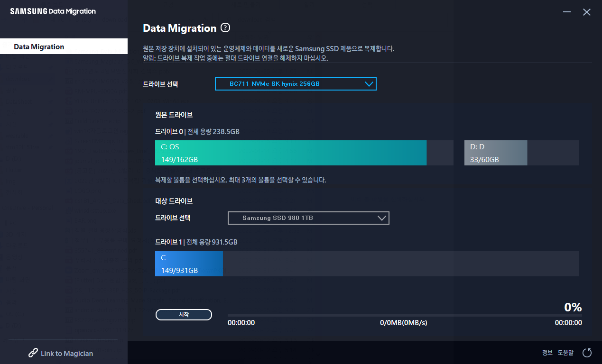Expand source drive list via its chevron arrow
The width and height of the screenshot is (602, 364).
[369, 84]
